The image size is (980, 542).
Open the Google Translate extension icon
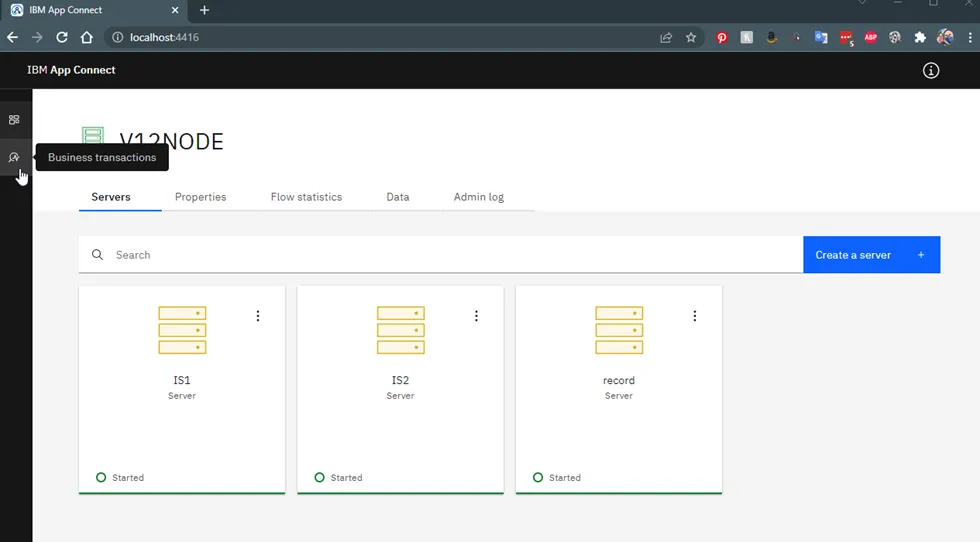[x=821, y=38]
